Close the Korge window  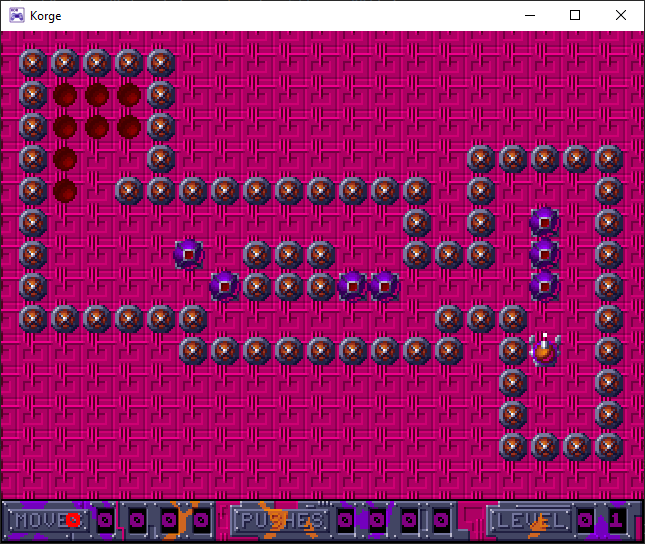(x=621, y=16)
